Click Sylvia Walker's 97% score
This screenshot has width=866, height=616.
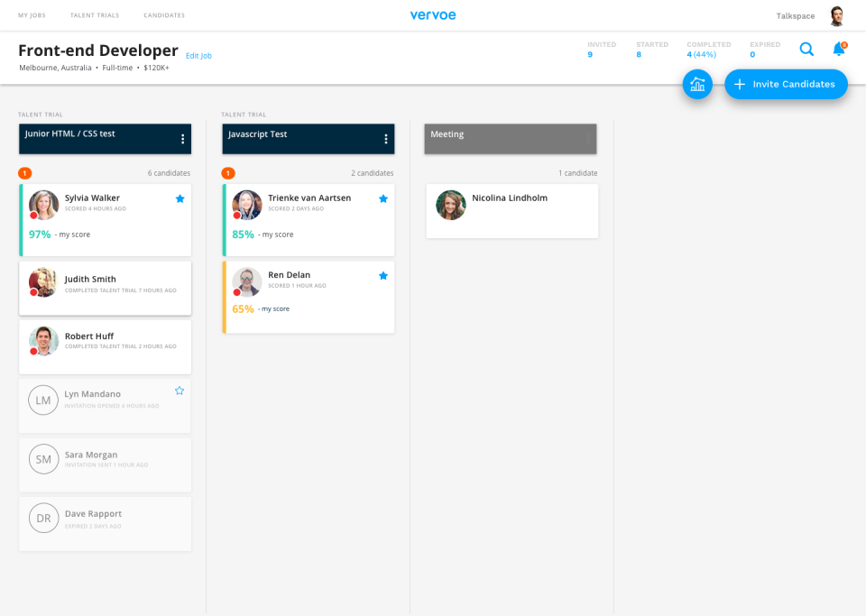[x=40, y=234]
